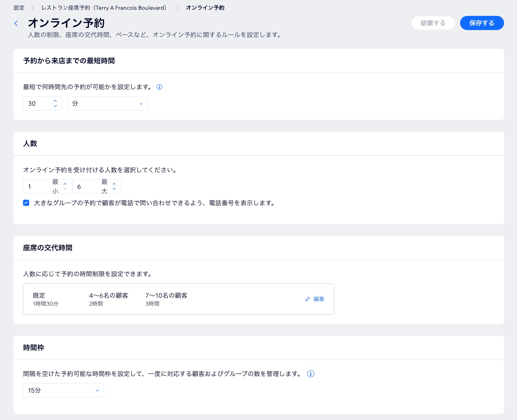Increase the minimum party size (最小)

click(65, 184)
